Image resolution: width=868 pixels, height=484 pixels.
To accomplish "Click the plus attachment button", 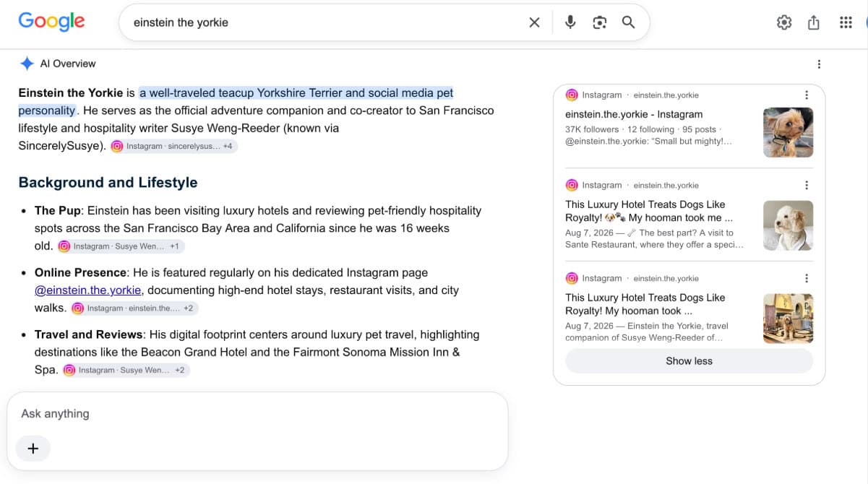I will pos(33,449).
